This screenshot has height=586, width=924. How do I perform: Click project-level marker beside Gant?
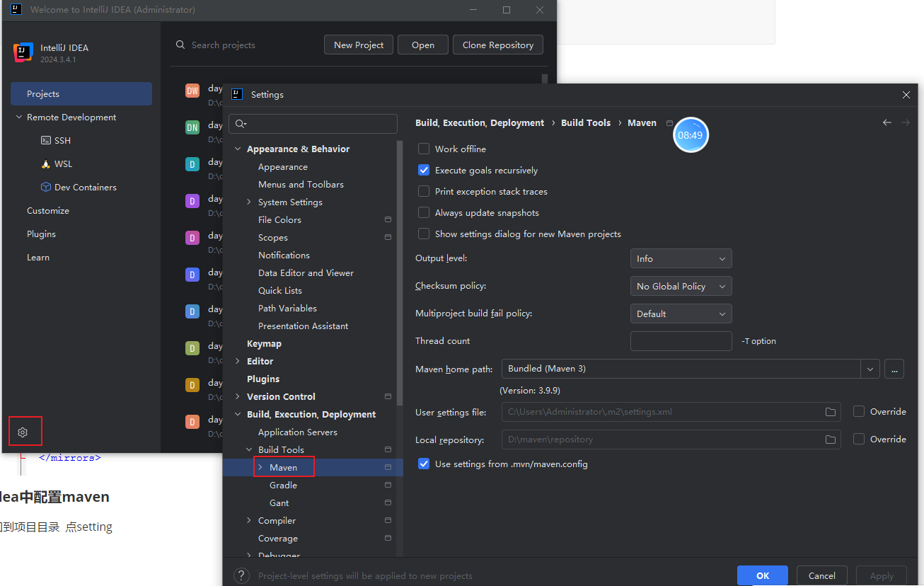(388, 502)
